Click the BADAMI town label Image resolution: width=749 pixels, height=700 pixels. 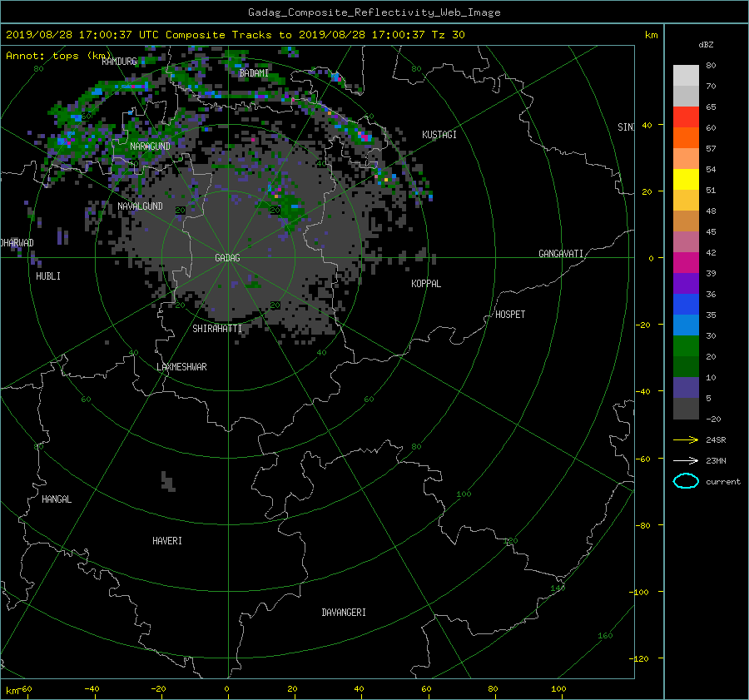254,73
